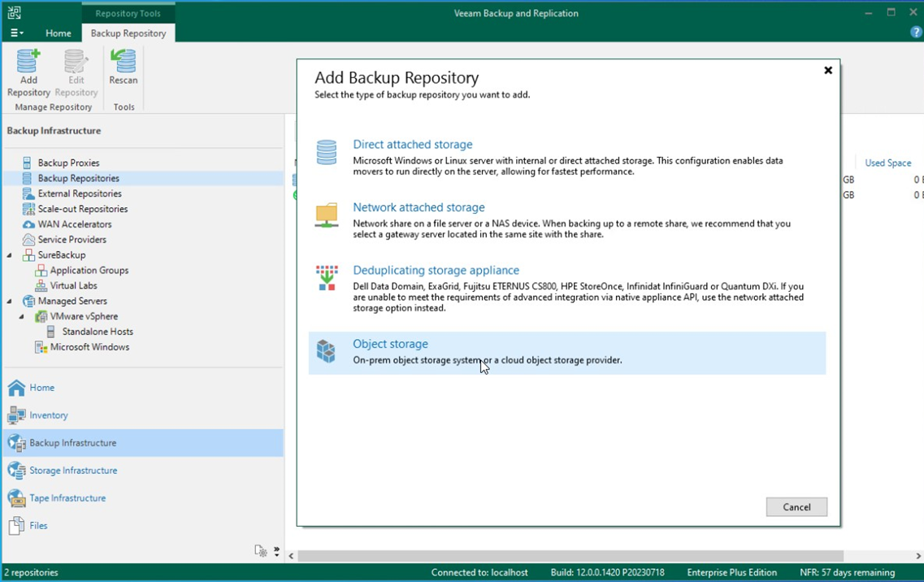
Task: Click the build number in the status bar
Action: point(608,572)
